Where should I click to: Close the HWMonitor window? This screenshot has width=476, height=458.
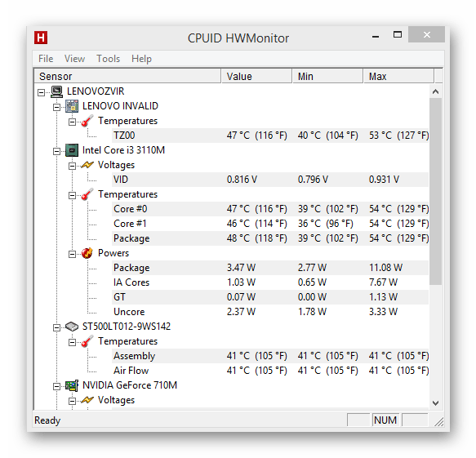[x=426, y=35]
